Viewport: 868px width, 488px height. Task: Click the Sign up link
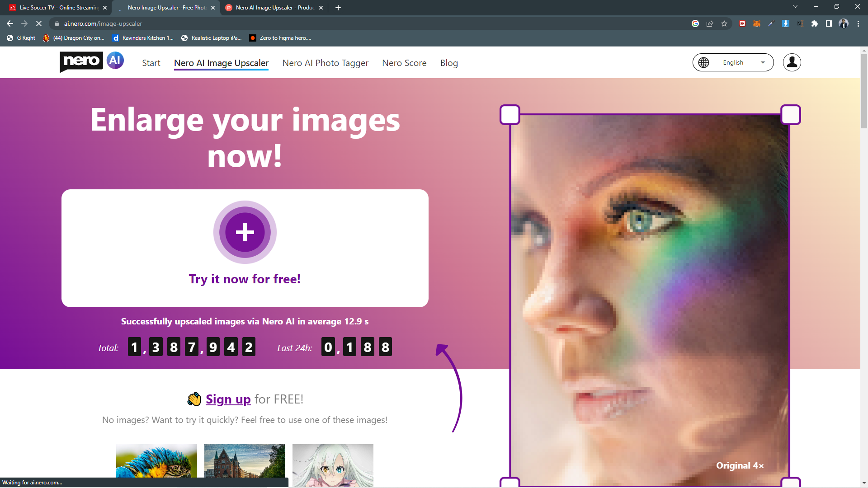pyautogui.click(x=228, y=399)
